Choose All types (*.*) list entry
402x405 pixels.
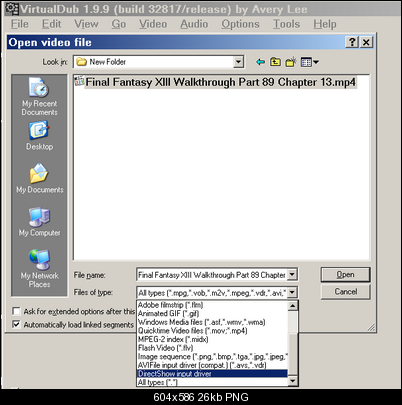212,382
